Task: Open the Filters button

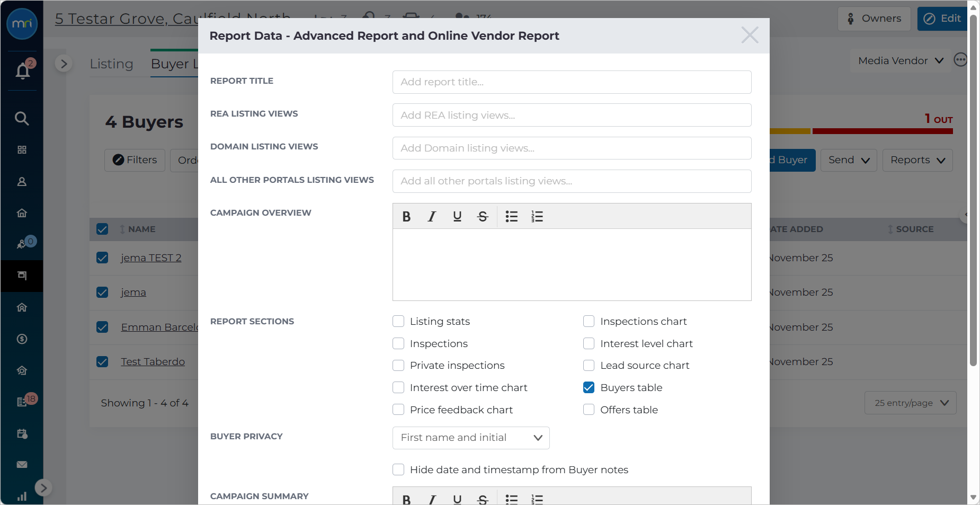Action: [135, 160]
